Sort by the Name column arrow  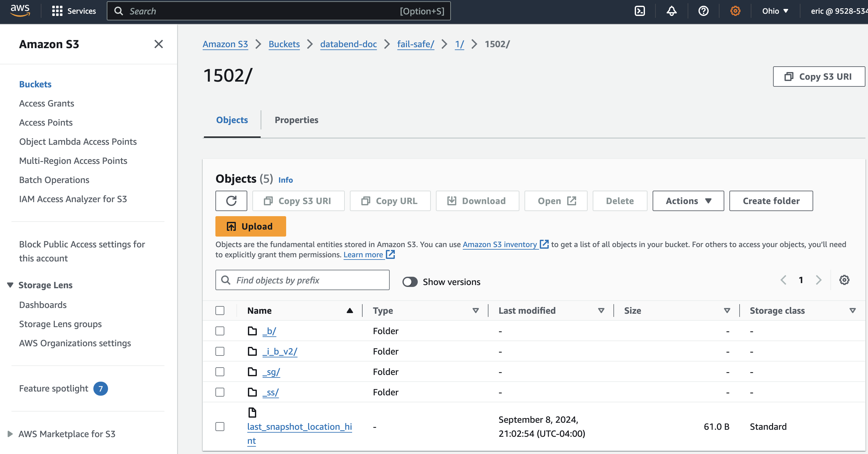[x=350, y=311]
